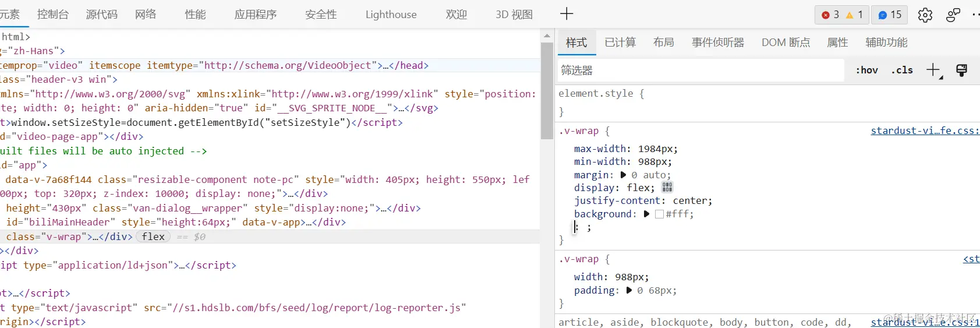Click the schema.org/VideoObject itemtype value

[288, 65]
